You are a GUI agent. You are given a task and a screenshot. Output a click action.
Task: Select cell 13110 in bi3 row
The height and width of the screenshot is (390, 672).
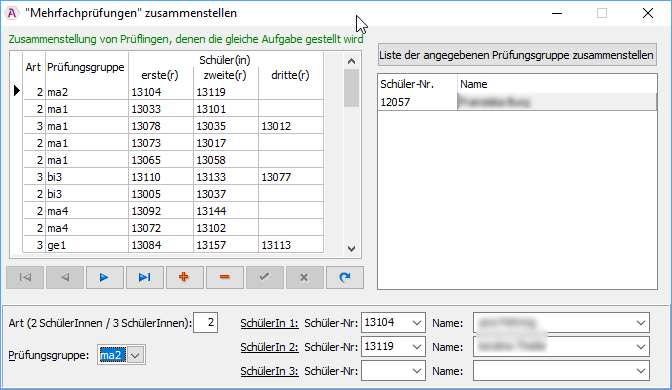[161, 177]
